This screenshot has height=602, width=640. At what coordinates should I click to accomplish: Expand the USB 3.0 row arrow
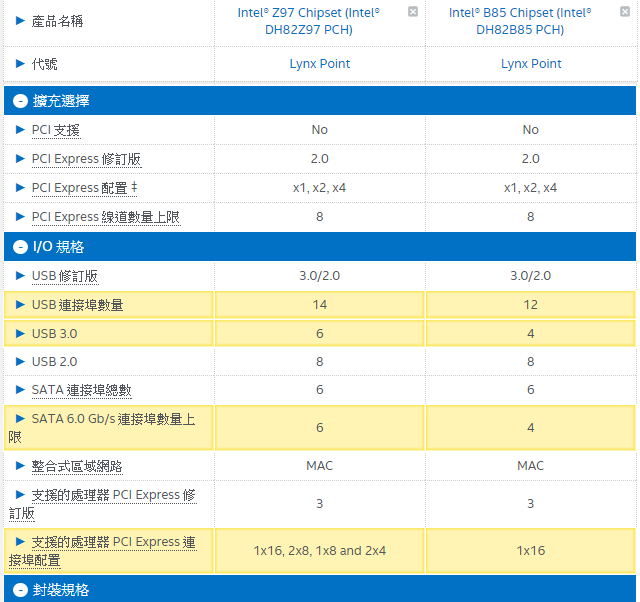coord(20,333)
